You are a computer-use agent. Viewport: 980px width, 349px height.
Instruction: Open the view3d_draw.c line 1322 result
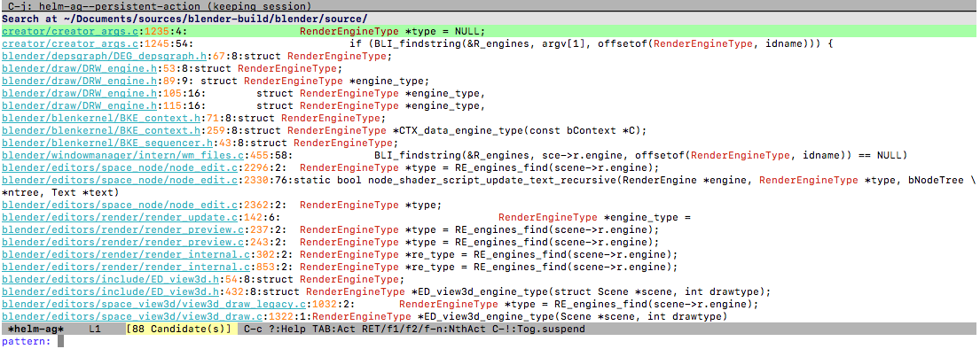pos(490,316)
